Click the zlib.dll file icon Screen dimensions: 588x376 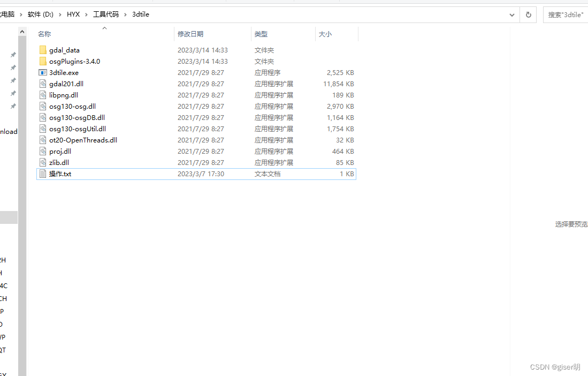(43, 162)
